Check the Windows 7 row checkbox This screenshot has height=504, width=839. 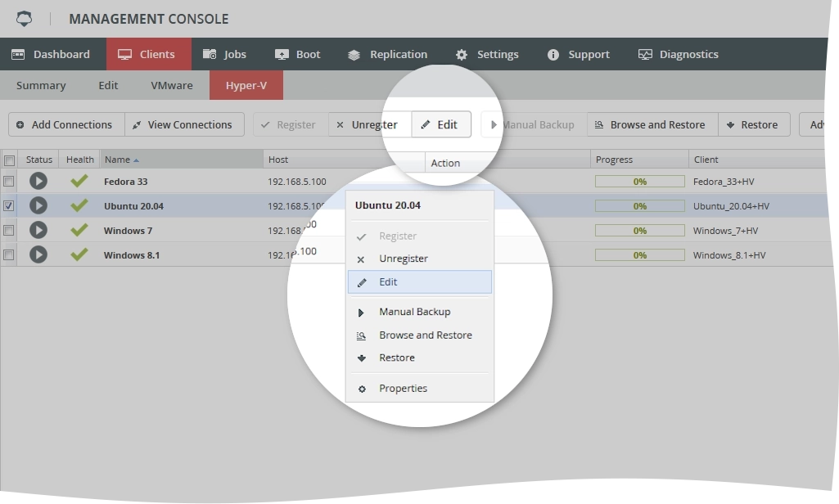(x=8, y=231)
